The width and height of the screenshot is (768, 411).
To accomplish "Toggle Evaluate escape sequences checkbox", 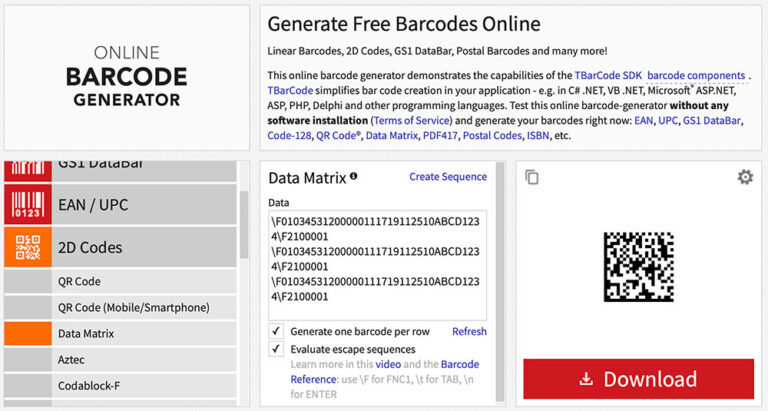I will [x=276, y=349].
